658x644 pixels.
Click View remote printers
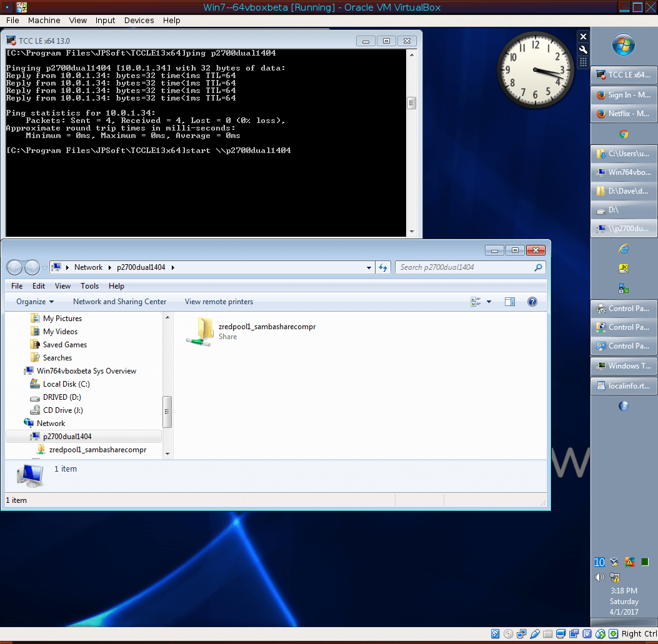[x=219, y=302]
